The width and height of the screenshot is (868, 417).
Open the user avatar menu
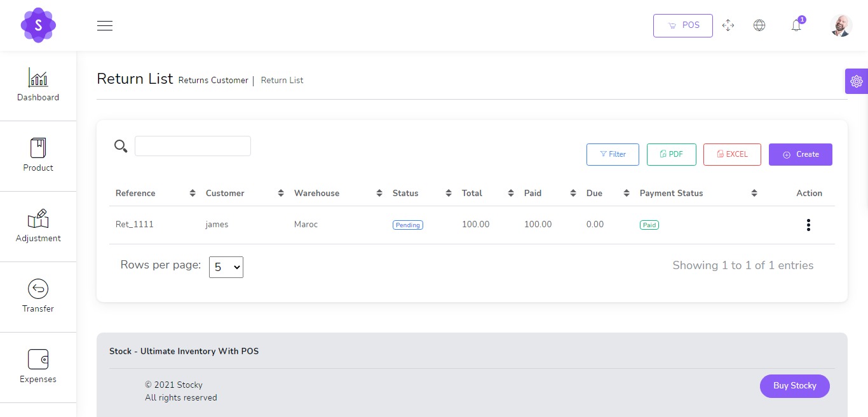click(x=841, y=25)
